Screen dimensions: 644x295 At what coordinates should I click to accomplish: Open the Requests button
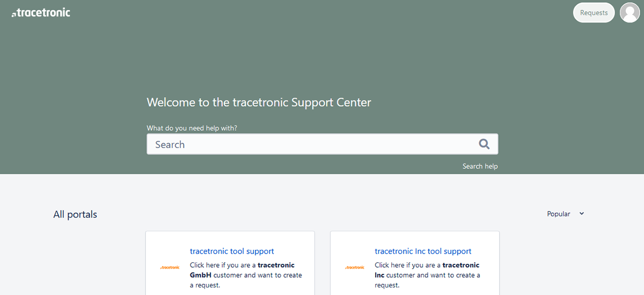click(x=594, y=12)
